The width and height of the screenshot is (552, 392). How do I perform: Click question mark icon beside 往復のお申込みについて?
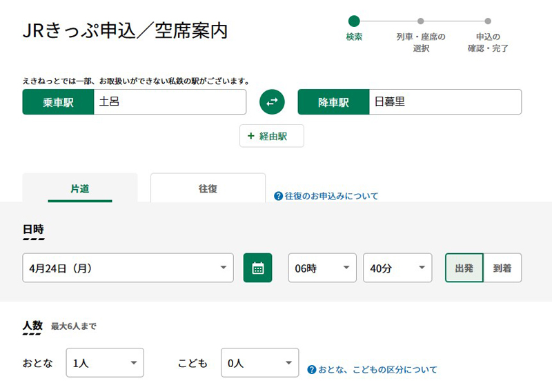pos(278,196)
